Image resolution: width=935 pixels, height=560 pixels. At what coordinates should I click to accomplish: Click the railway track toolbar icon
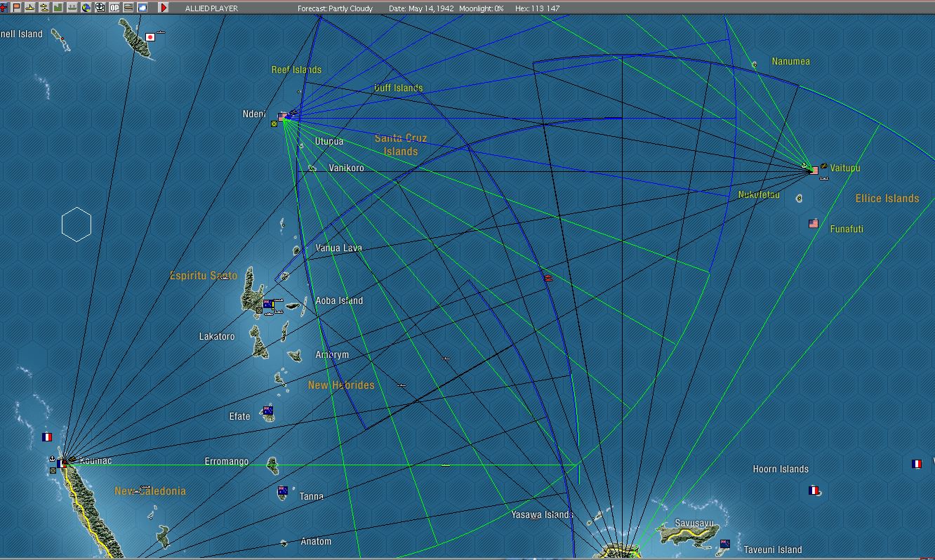click(128, 8)
